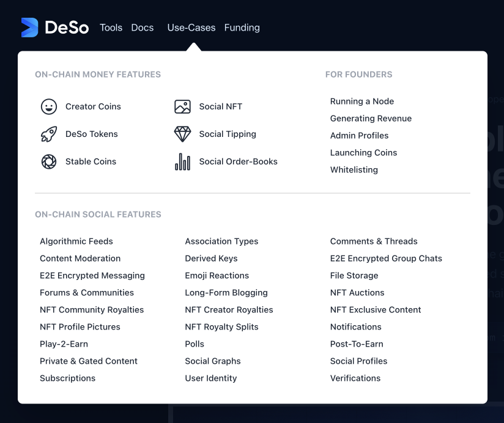Open Content Moderation
Image resolution: width=504 pixels, height=423 pixels.
[80, 258]
